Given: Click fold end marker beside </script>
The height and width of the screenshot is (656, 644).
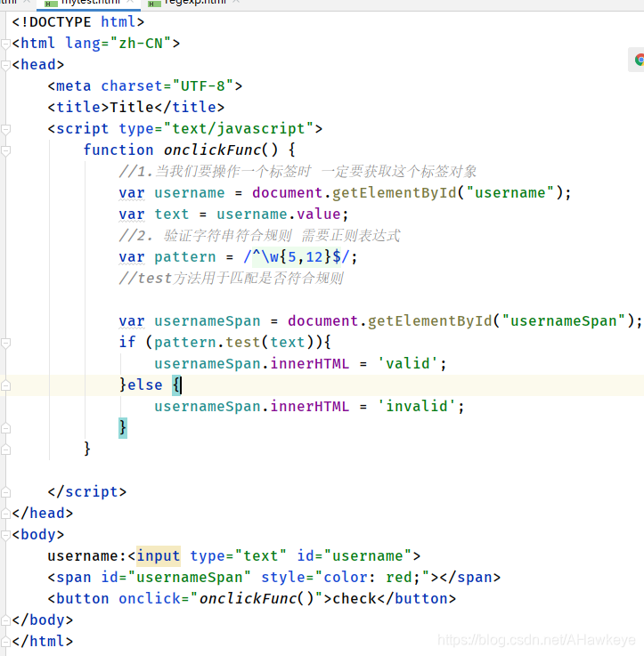Looking at the screenshot, I should [5, 492].
